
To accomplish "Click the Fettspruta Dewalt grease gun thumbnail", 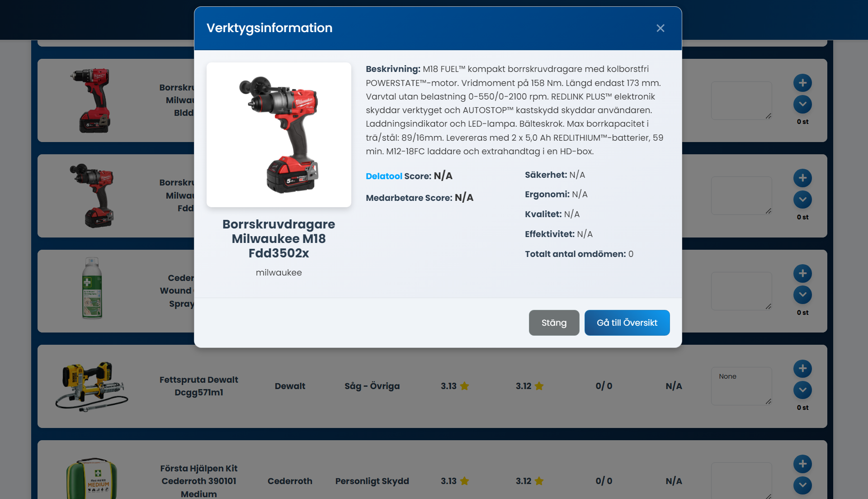I will [x=92, y=386].
